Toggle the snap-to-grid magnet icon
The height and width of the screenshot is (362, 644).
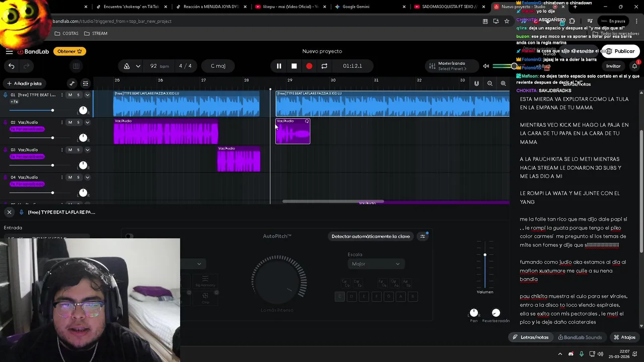476,83
